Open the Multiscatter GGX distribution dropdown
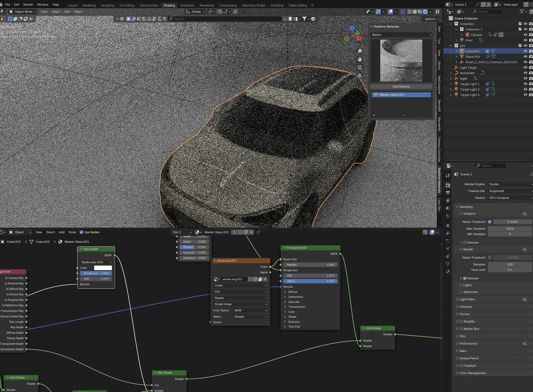Image resolution: width=533 pixels, height=392 pixels. click(x=96, y=262)
